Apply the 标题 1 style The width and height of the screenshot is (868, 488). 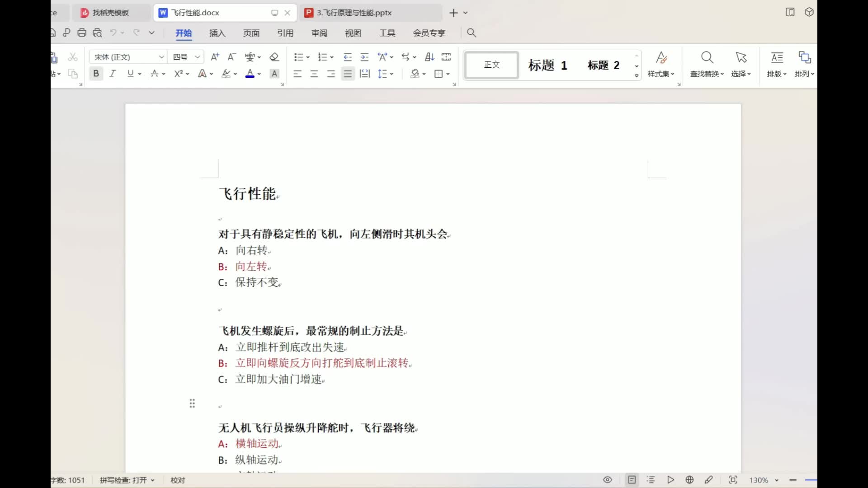point(548,65)
